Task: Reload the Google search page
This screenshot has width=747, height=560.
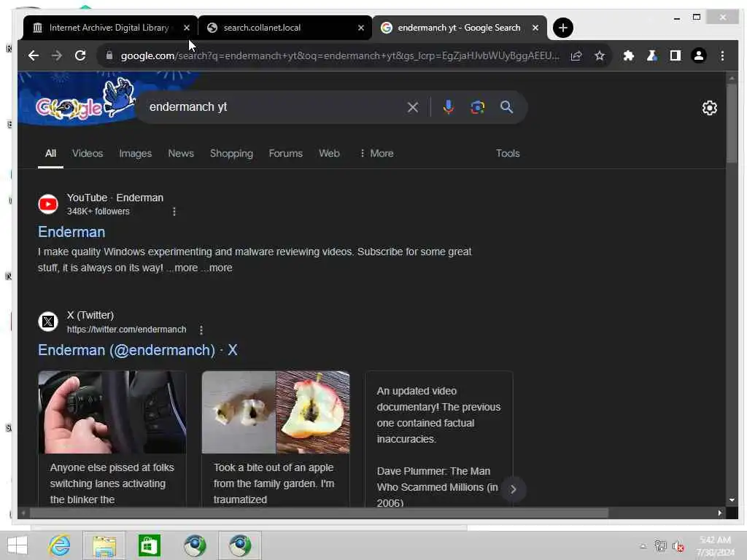Action: (x=80, y=55)
